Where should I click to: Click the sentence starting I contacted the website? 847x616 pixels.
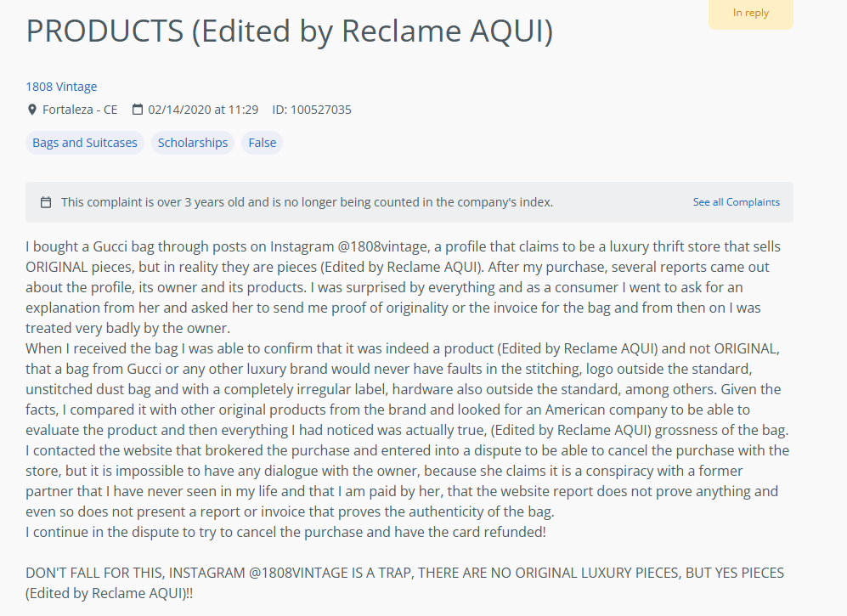pos(407,481)
